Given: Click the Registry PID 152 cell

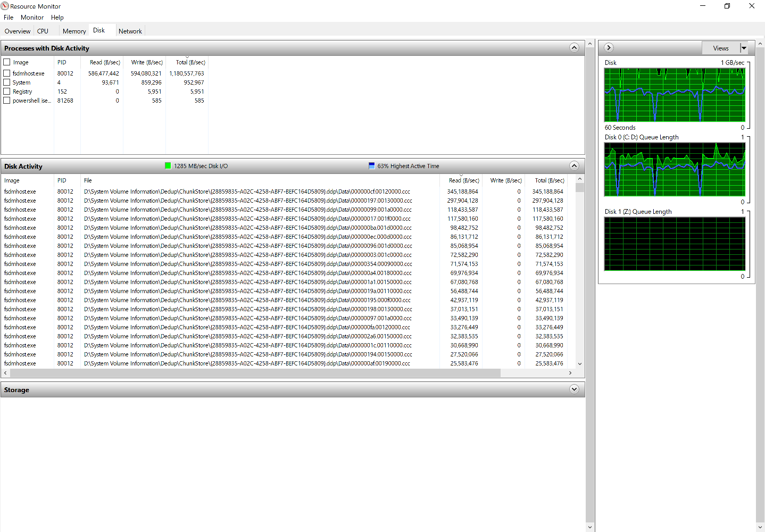Looking at the screenshot, I should tap(62, 92).
